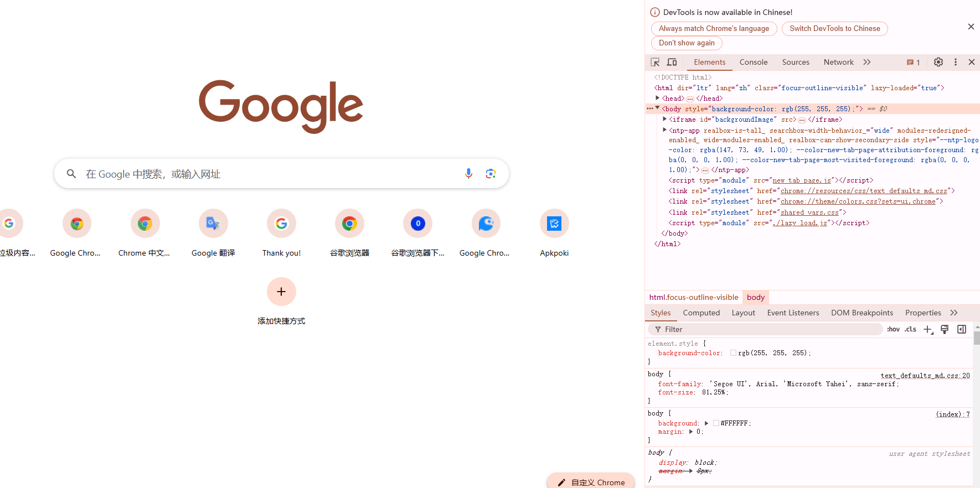Click the Styles Filter input field
The width and height of the screenshot is (980, 488).
click(765, 329)
